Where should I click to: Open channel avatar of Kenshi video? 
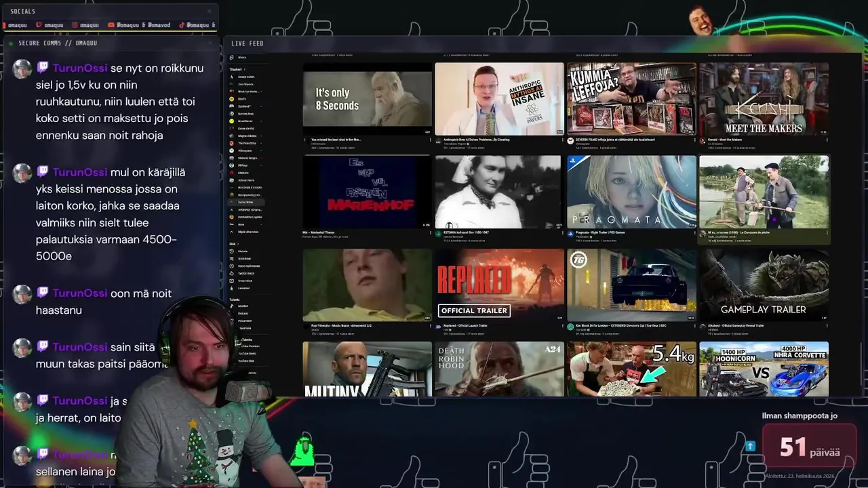(703, 140)
